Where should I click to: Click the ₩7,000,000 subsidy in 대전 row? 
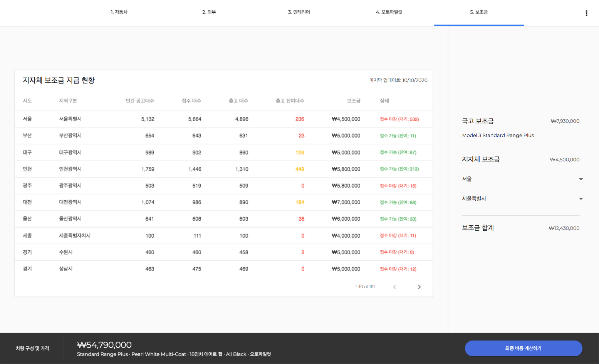pos(346,202)
